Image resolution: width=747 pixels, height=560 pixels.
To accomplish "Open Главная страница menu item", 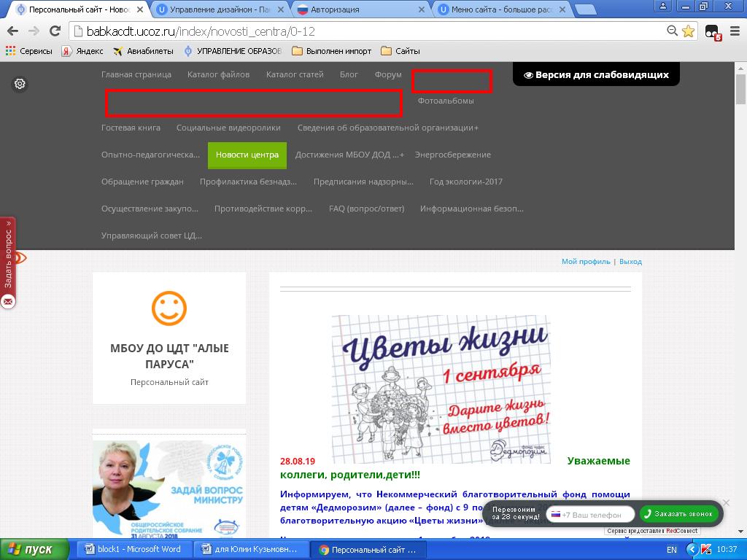I will point(136,75).
